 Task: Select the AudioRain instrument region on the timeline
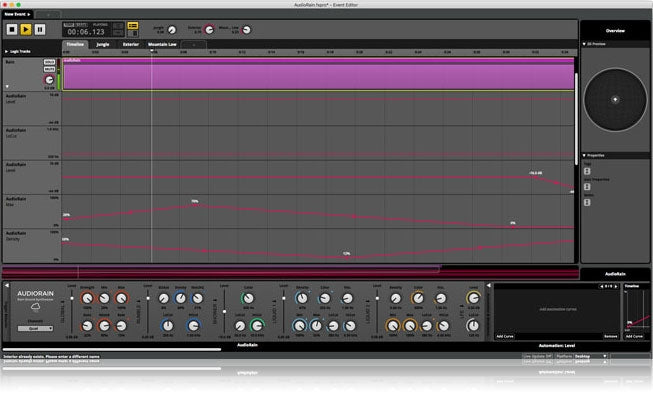tap(319, 74)
